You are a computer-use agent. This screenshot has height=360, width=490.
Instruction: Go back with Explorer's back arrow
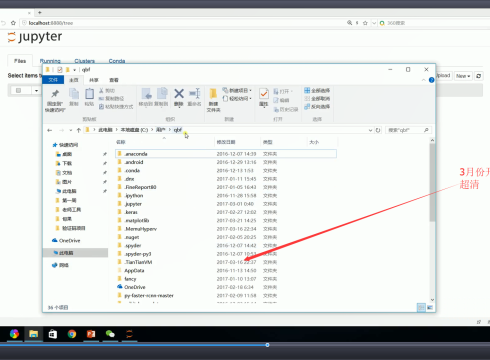(x=50, y=130)
